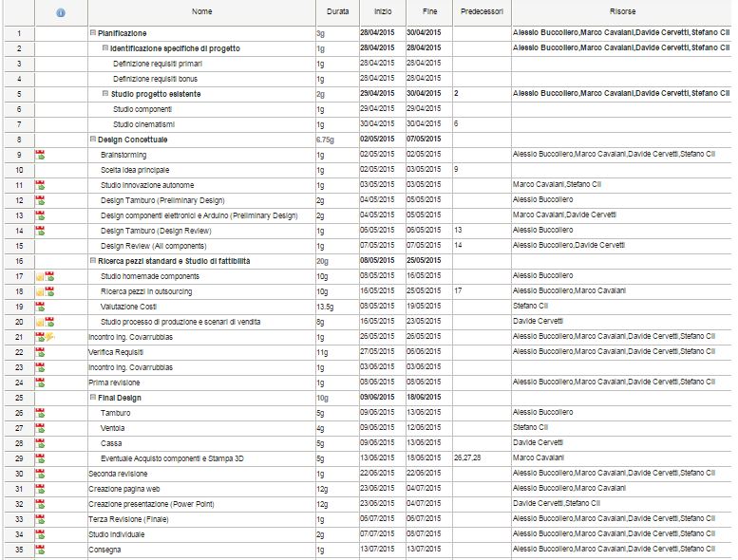Click the end date 25/05/2015 on row 16
This screenshot has width=738, height=560.
pyautogui.click(x=424, y=260)
